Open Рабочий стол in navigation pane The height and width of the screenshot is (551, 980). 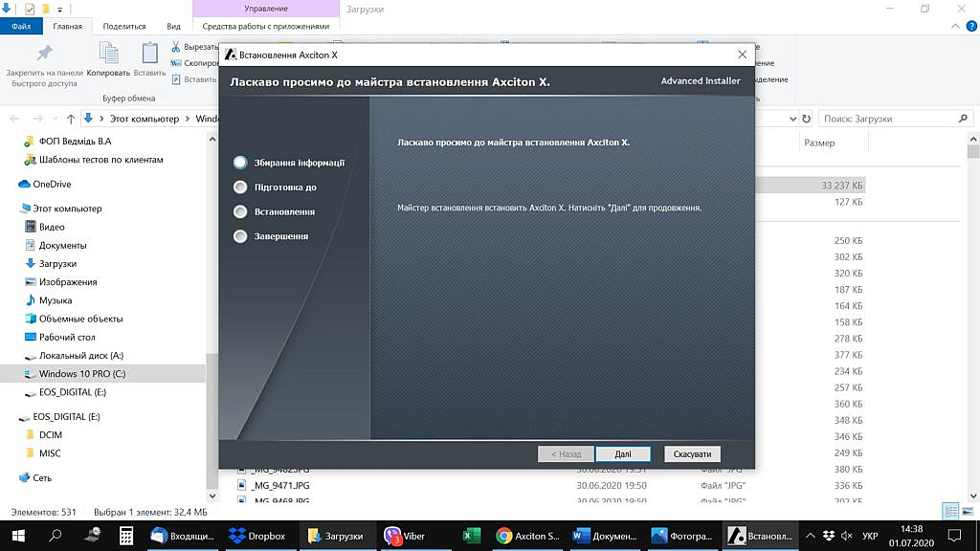67,337
